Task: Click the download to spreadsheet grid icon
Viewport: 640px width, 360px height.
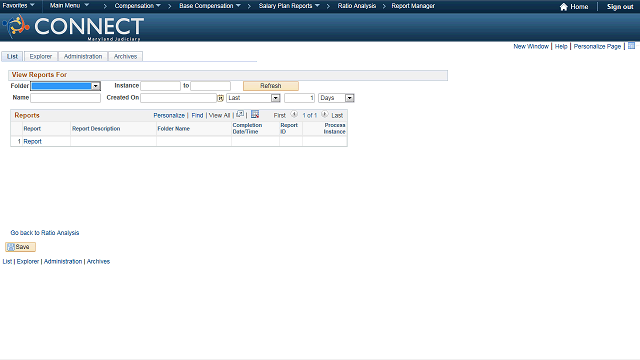Action: [255, 114]
